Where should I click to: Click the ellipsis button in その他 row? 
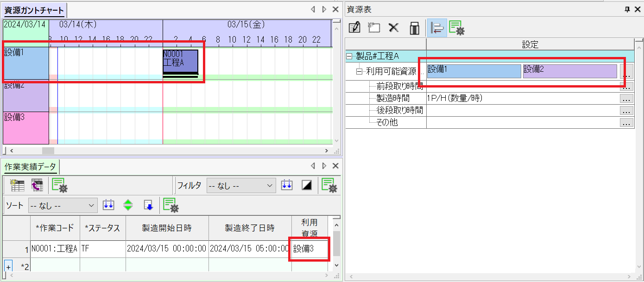(626, 123)
